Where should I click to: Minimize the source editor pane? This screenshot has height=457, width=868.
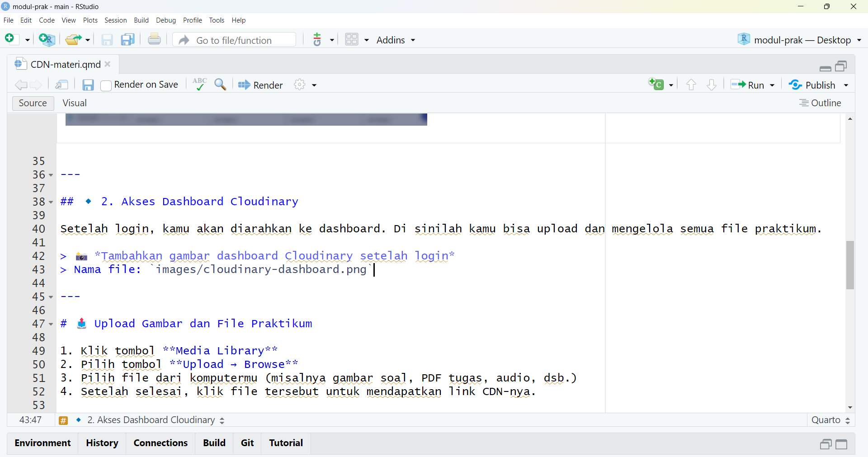point(826,68)
